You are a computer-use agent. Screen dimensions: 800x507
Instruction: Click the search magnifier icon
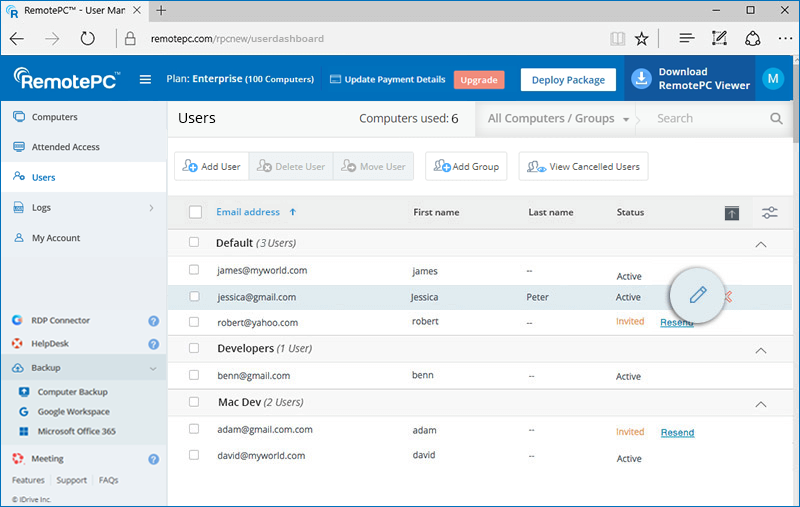click(x=776, y=118)
